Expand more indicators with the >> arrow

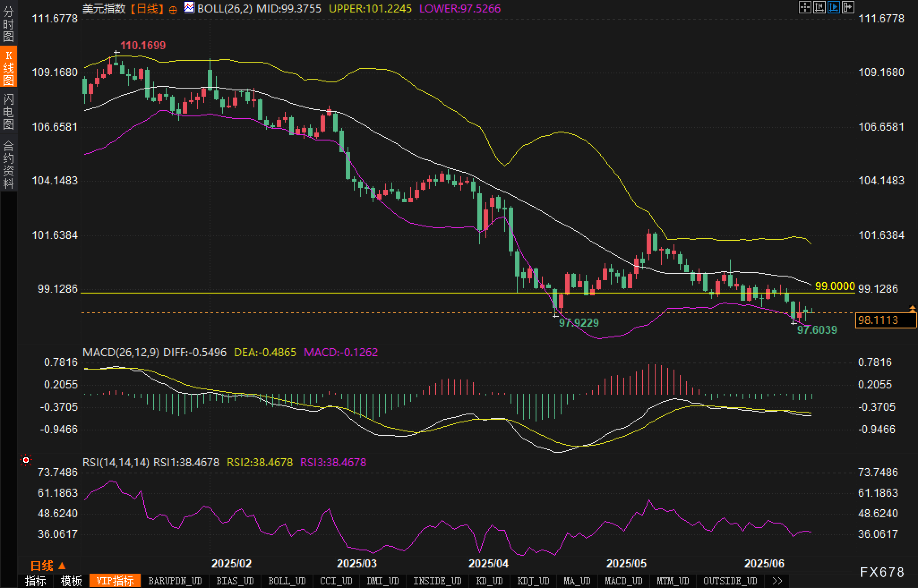pos(777,581)
